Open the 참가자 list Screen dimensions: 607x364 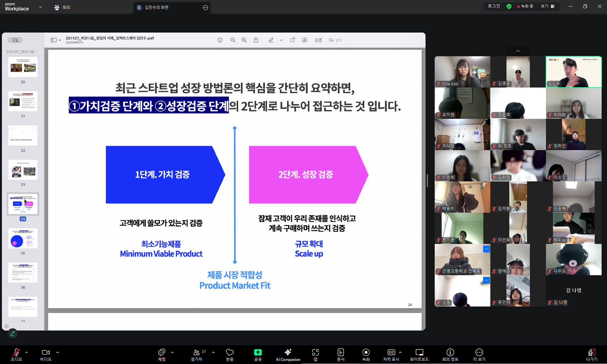point(196,354)
